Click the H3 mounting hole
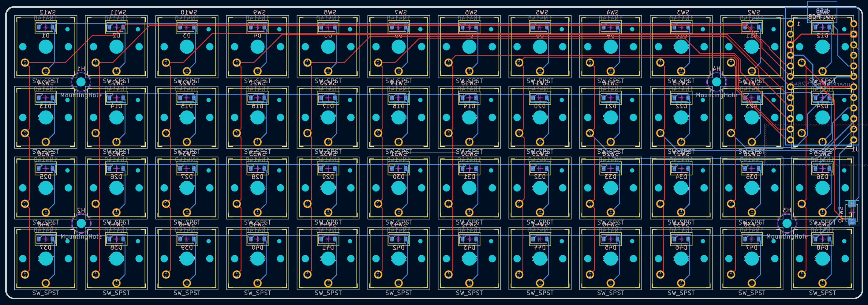The width and height of the screenshot is (868, 305). [x=787, y=224]
